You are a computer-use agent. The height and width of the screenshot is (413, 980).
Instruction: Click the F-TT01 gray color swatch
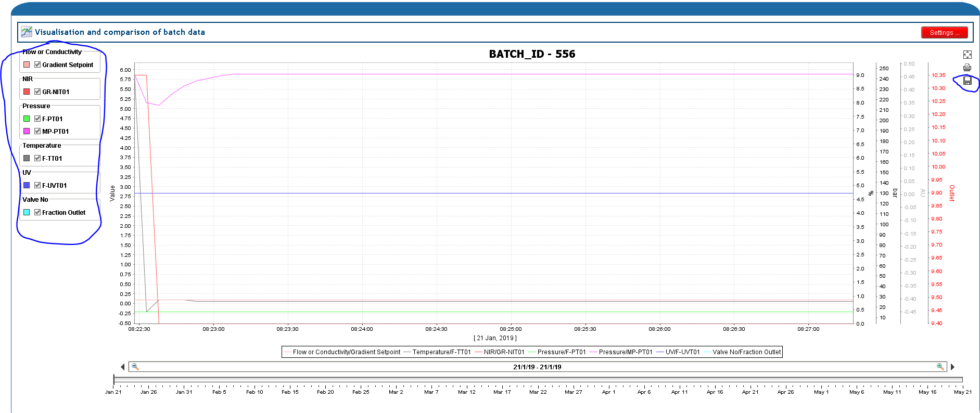[x=27, y=158]
